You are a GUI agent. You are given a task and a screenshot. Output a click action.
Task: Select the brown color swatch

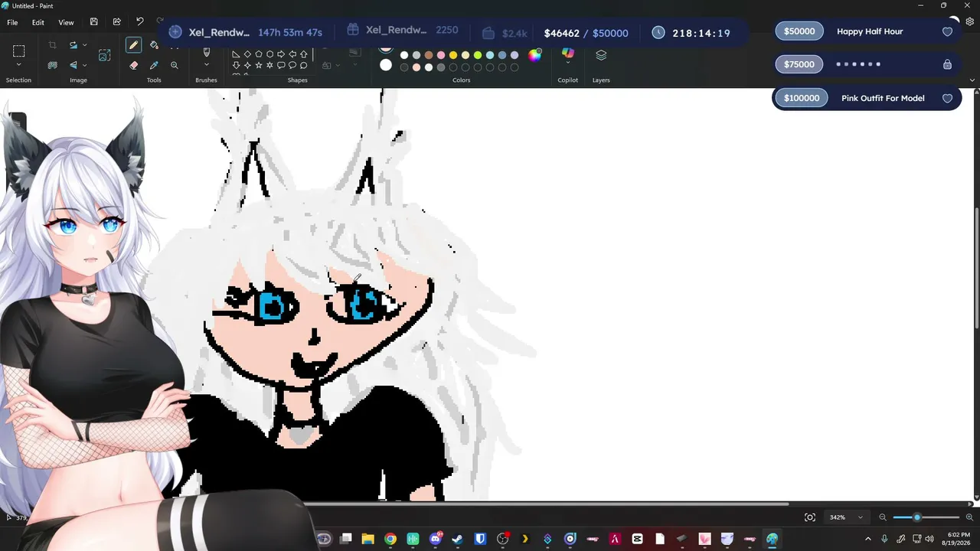click(x=429, y=55)
